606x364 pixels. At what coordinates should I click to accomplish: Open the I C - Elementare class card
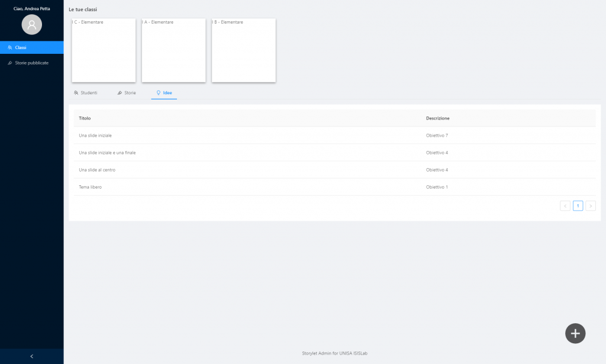pyautogui.click(x=104, y=50)
